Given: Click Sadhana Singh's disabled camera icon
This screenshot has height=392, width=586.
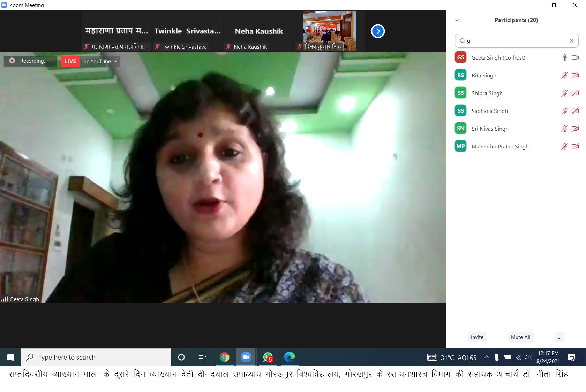Looking at the screenshot, I should pos(575,111).
